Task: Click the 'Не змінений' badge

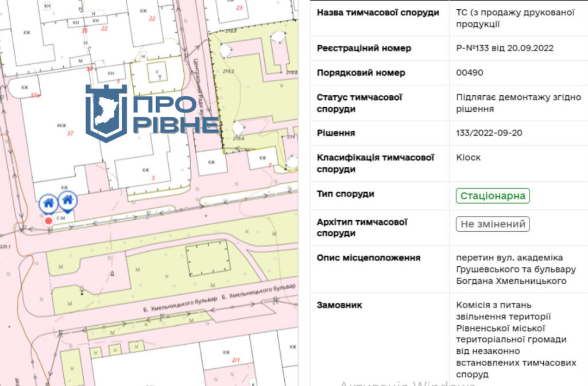Action: pos(492,224)
